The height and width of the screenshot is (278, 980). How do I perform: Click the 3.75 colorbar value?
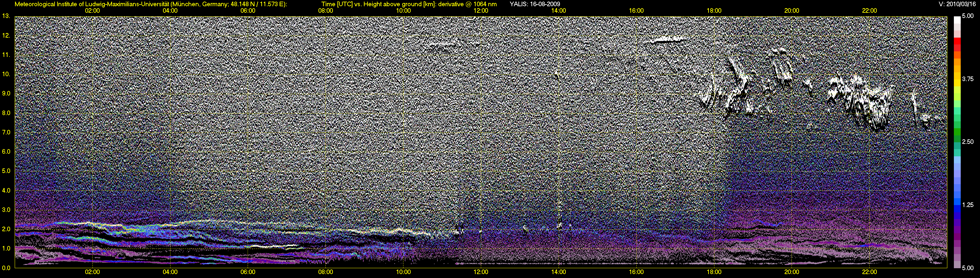coord(968,79)
